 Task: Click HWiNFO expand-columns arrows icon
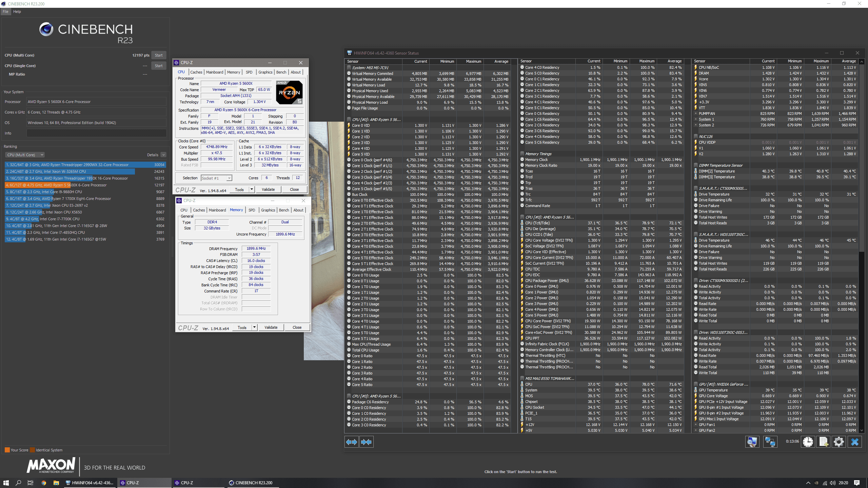[x=351, y=442]
